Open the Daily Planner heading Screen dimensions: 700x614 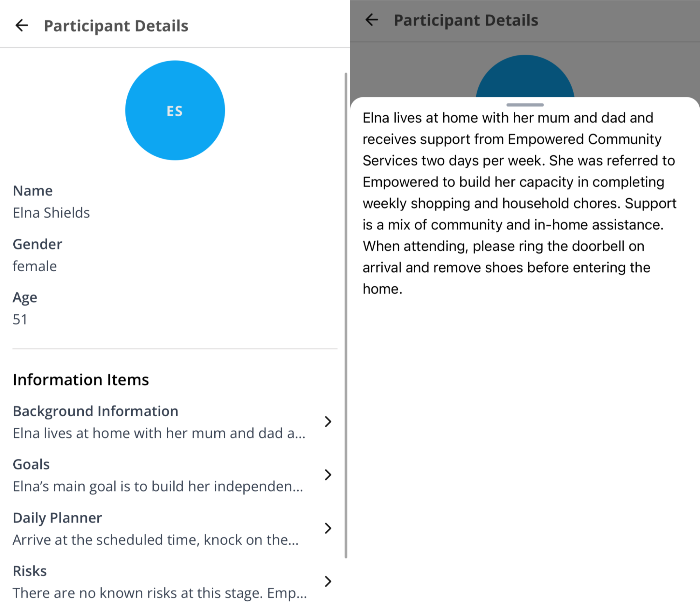click(57, 518)
